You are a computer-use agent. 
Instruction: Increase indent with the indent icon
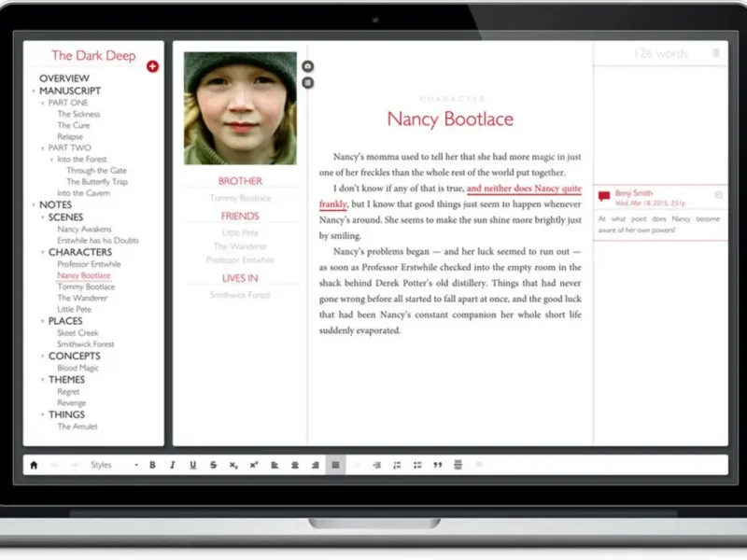tap(376, 465)
